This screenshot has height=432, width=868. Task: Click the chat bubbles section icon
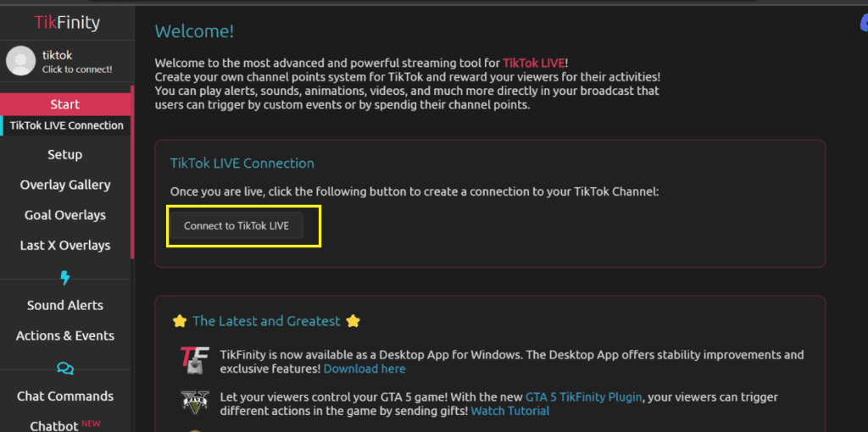tap(65, 368)
